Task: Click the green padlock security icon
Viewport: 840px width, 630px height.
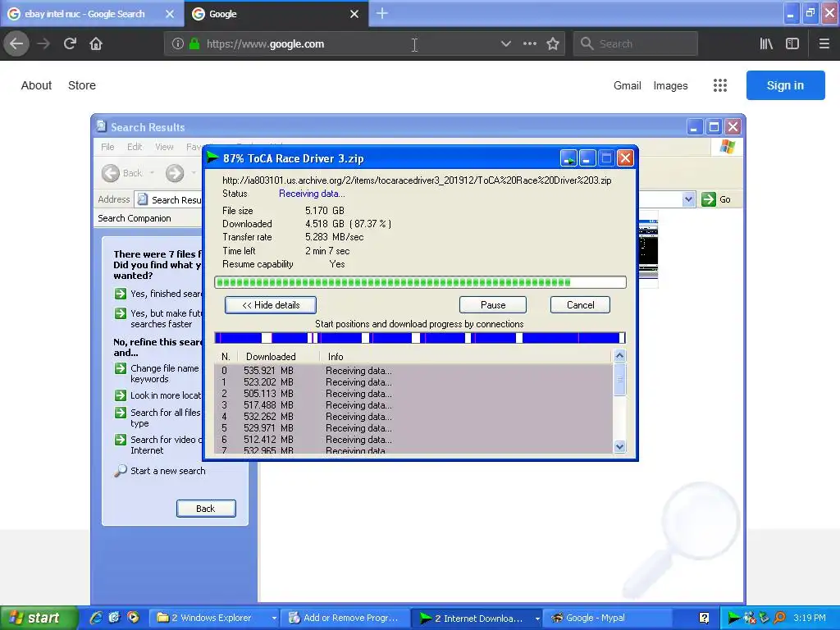Action: [x=194, y=44]
